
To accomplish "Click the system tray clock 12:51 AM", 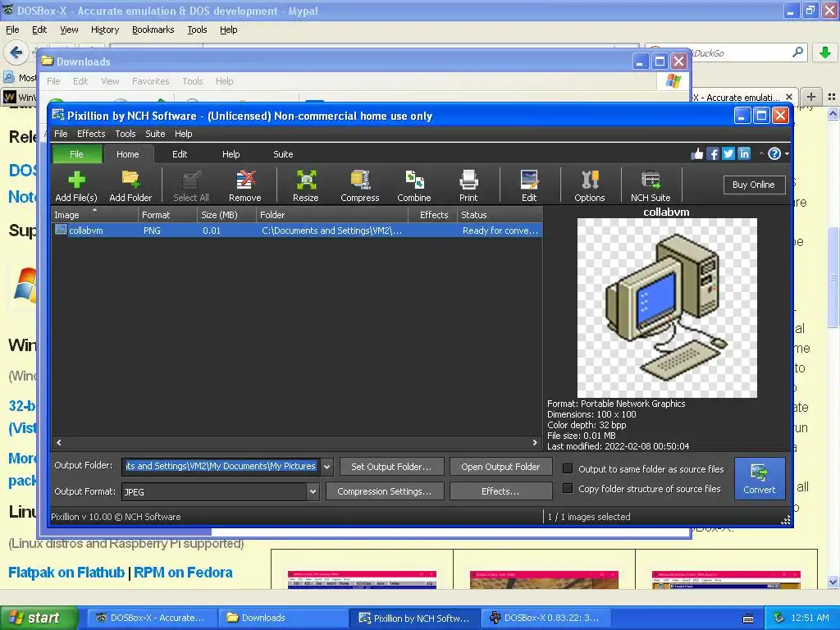I will [x=810, y=618].
